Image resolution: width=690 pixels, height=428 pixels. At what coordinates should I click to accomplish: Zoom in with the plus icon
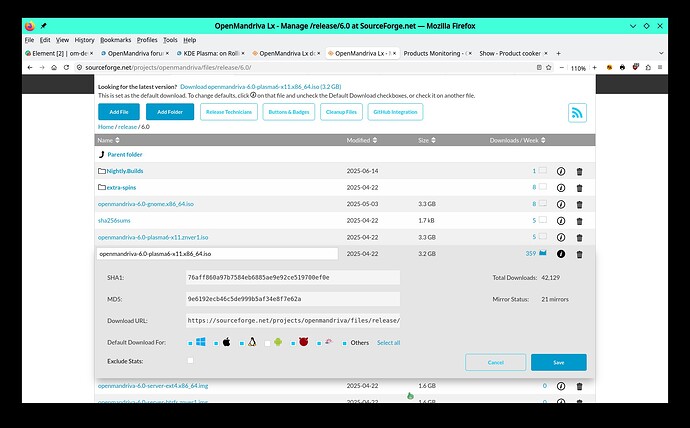click(595, 67)
